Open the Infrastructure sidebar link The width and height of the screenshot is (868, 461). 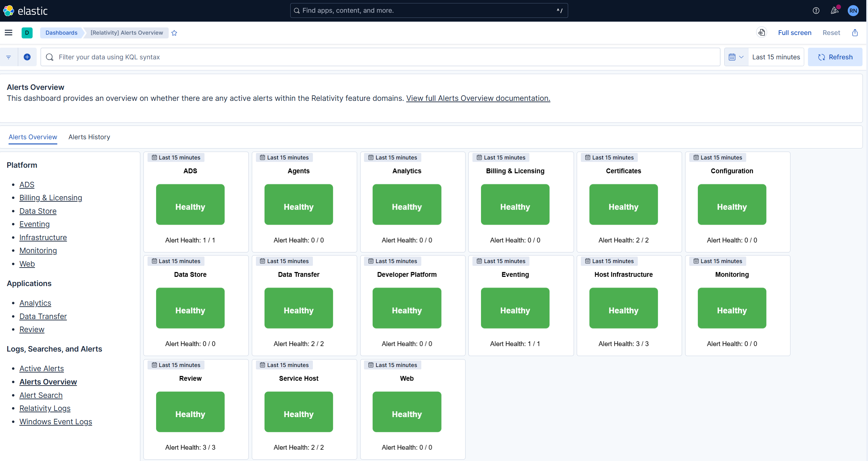click(43, 237)
